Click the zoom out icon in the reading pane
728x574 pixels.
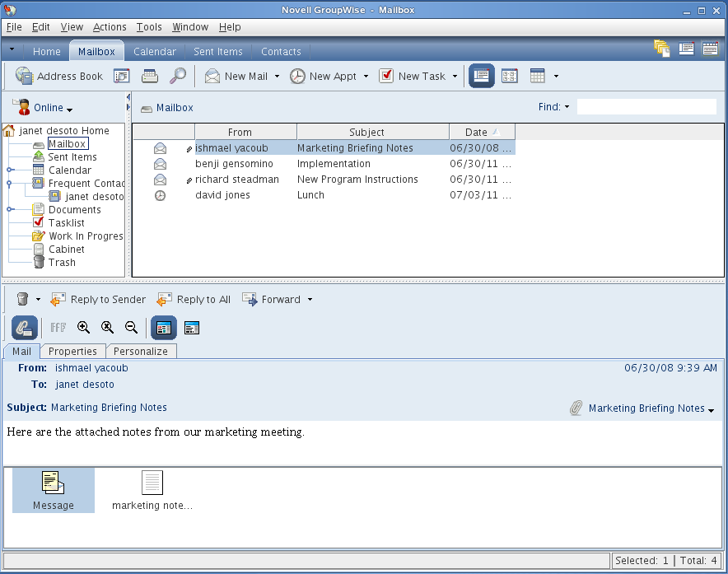pos(130,328)
